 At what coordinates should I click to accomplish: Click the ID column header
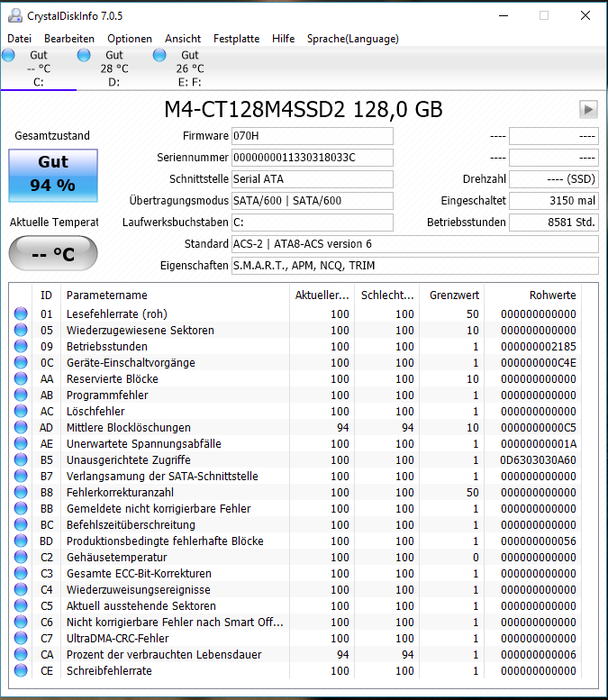[x=47, y=295]
